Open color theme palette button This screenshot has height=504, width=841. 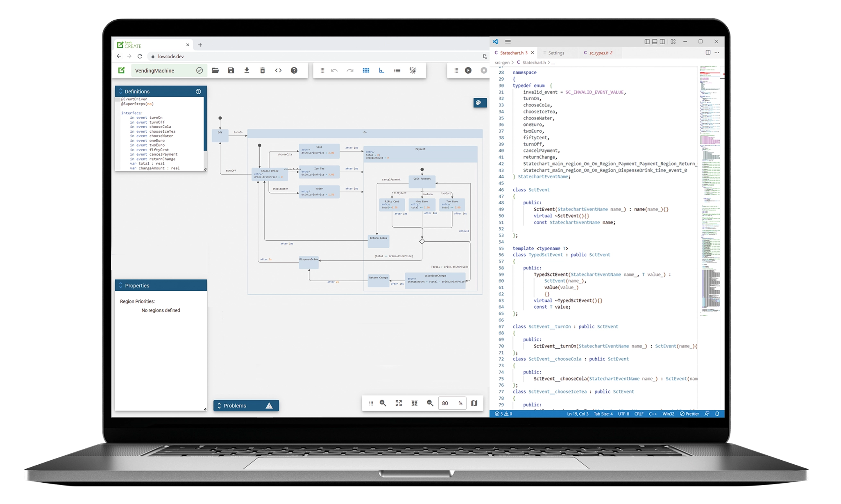coord(479,103)
